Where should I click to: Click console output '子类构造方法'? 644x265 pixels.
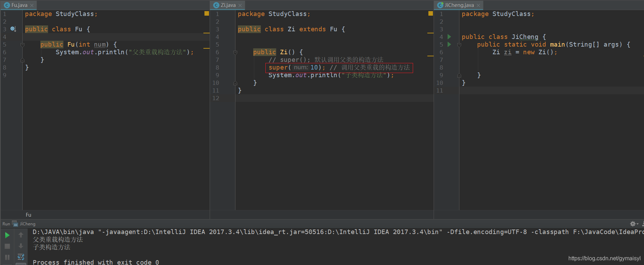52,247
